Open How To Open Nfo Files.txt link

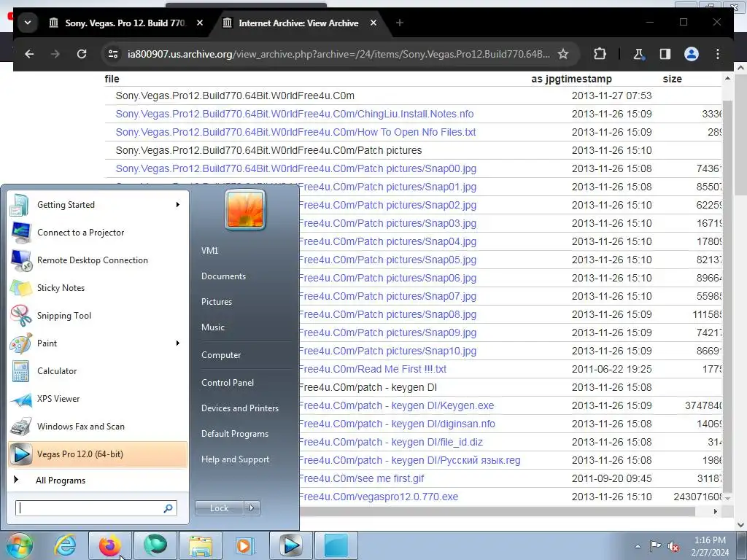tap(295, 133)
